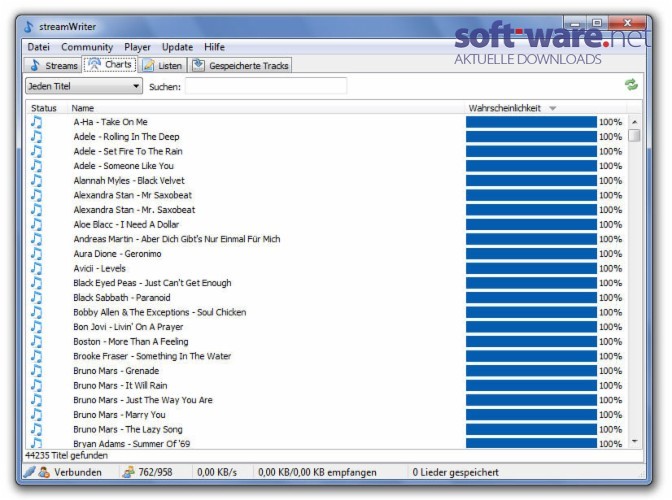
Task: Click the clients icon beside 762/958
Action: click(x=128, y=472)
